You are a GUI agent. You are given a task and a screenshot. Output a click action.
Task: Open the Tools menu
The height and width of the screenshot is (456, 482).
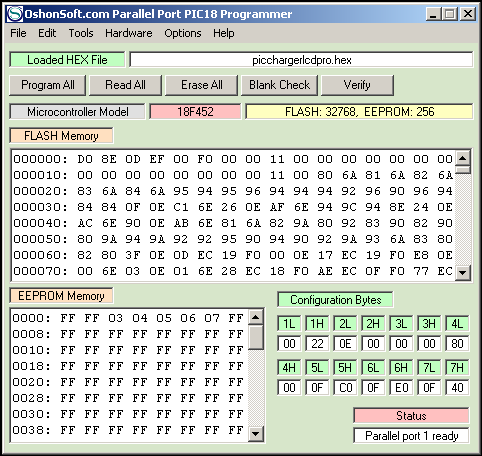(x=81, y=33)
